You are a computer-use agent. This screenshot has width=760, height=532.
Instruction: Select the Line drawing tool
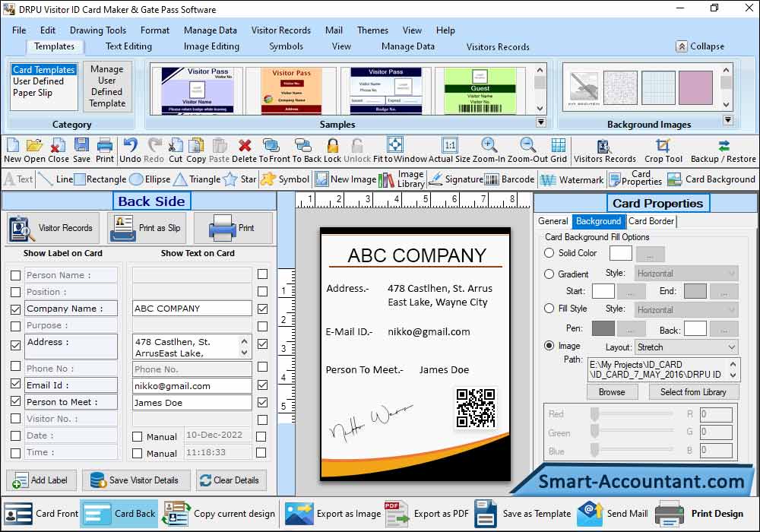pos(55,179)
